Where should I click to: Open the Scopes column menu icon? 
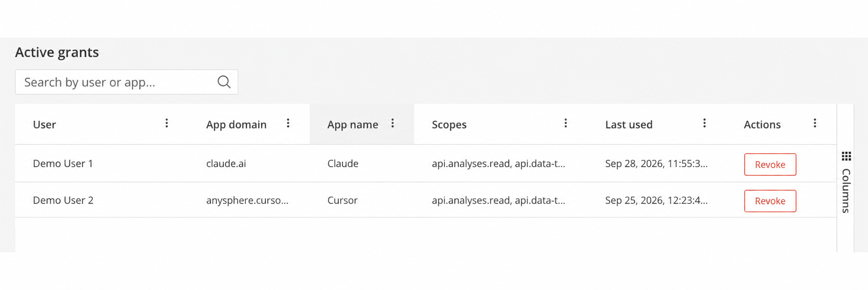[x=565, y=123]
